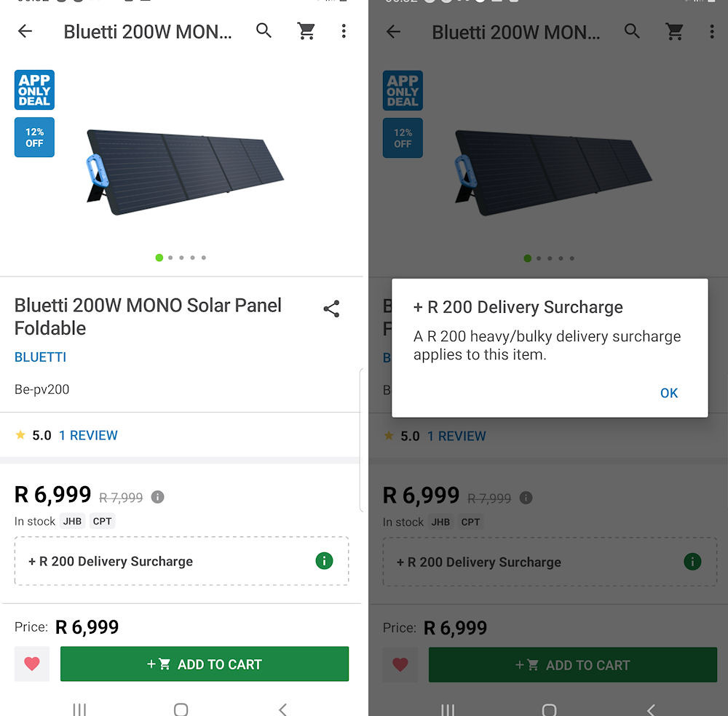The image size is (728, 716).
Task: Toggle the heart wishlist button on left screen
Action: point(31,664)
